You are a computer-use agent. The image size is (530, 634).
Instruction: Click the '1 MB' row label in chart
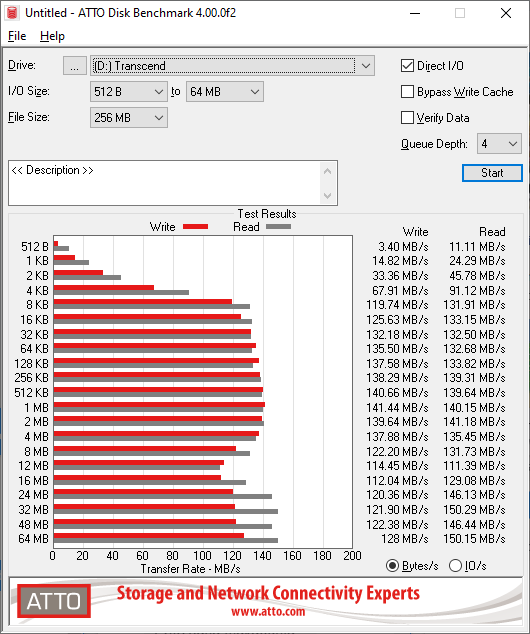(x=36, y=408)
